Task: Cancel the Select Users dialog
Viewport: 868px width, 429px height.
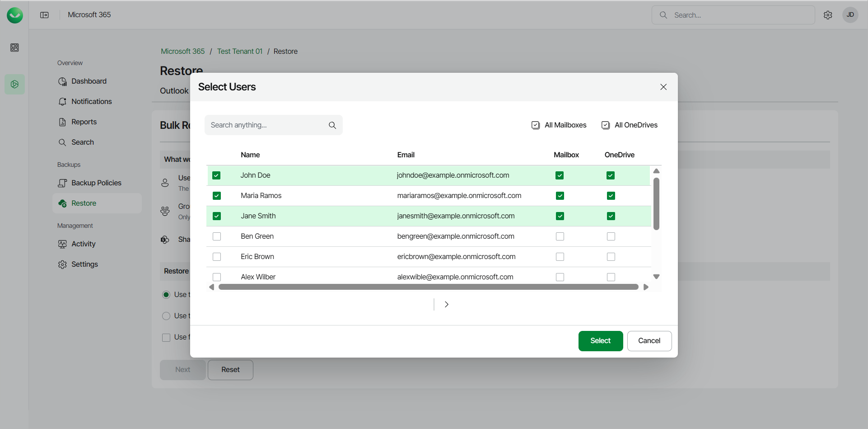Action: pos(649,341)
